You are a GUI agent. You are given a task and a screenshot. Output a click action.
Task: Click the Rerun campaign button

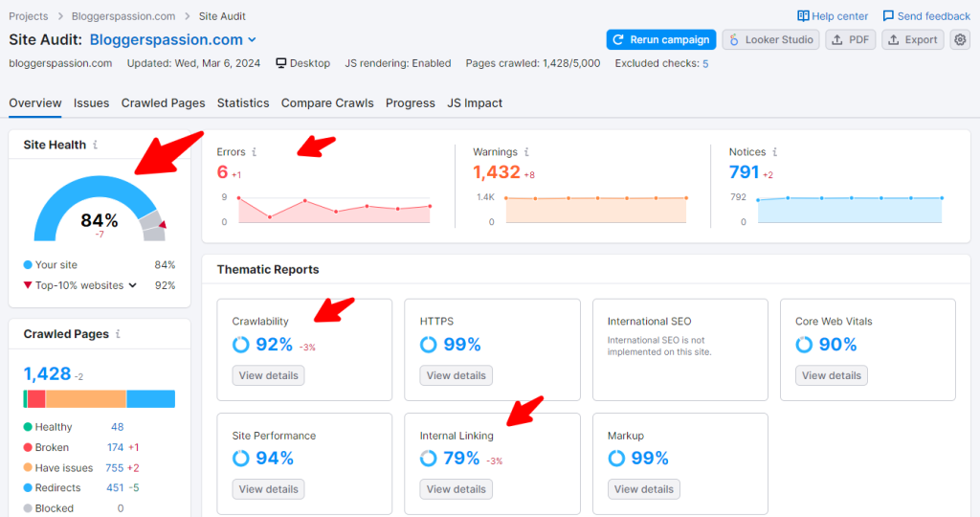[x=661, y=39]
